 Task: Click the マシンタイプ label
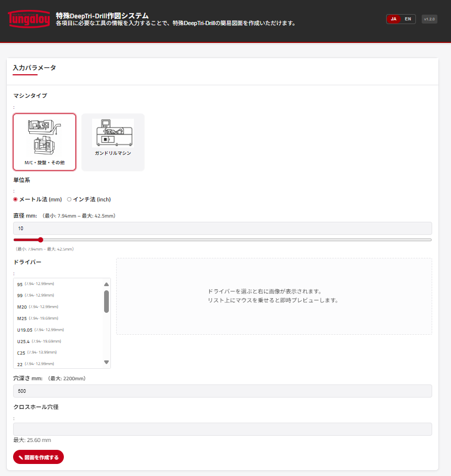click(30, 96)
